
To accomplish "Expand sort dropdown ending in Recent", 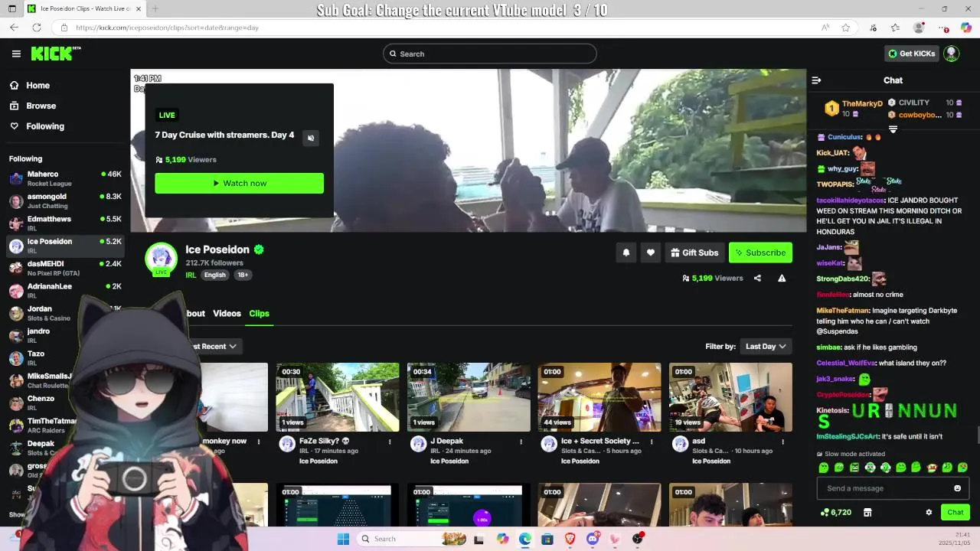I will 214,346.
